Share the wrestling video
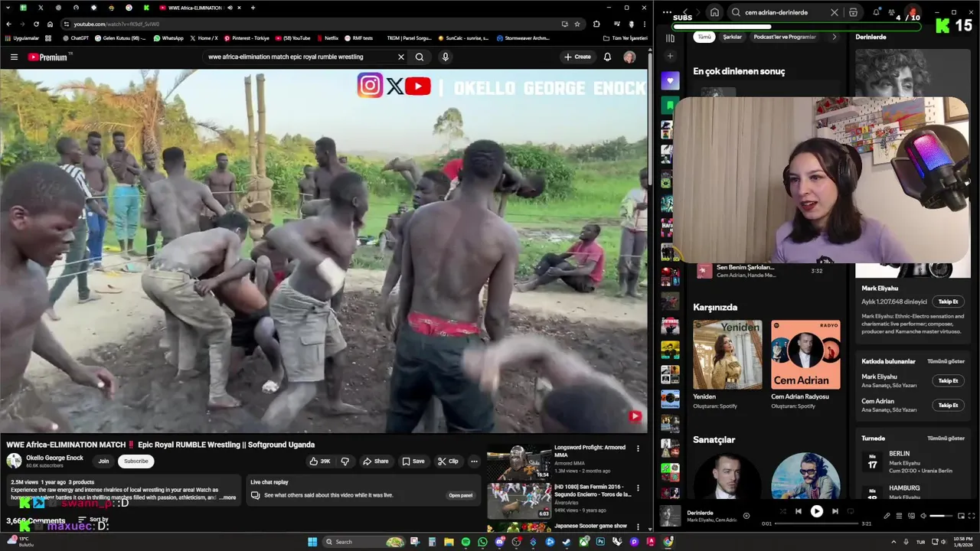 (375, 461)
